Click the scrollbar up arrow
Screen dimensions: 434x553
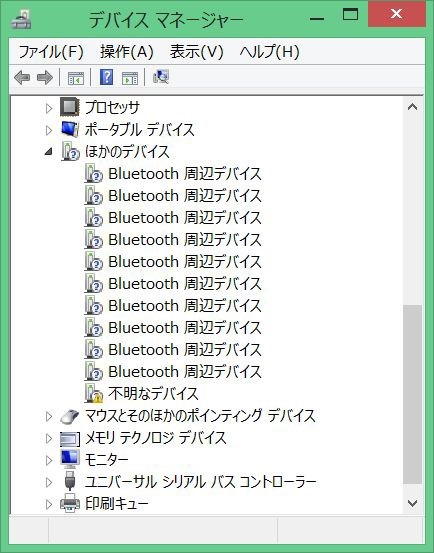pos(412,106)
